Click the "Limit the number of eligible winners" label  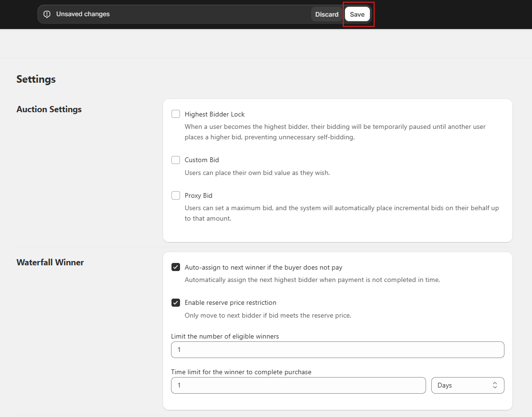point(225,336)
